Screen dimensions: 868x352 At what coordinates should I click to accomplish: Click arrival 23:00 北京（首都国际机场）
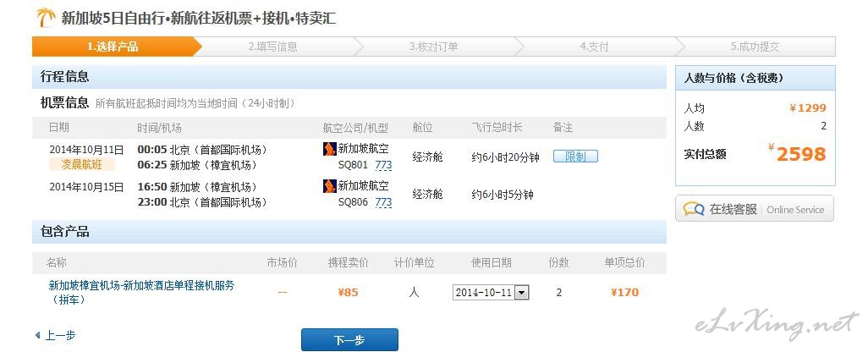click(x=202, y=202)
